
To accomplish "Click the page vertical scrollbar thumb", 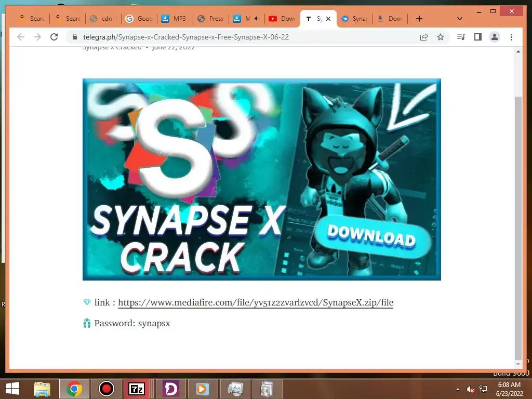I will click(518, 228).
